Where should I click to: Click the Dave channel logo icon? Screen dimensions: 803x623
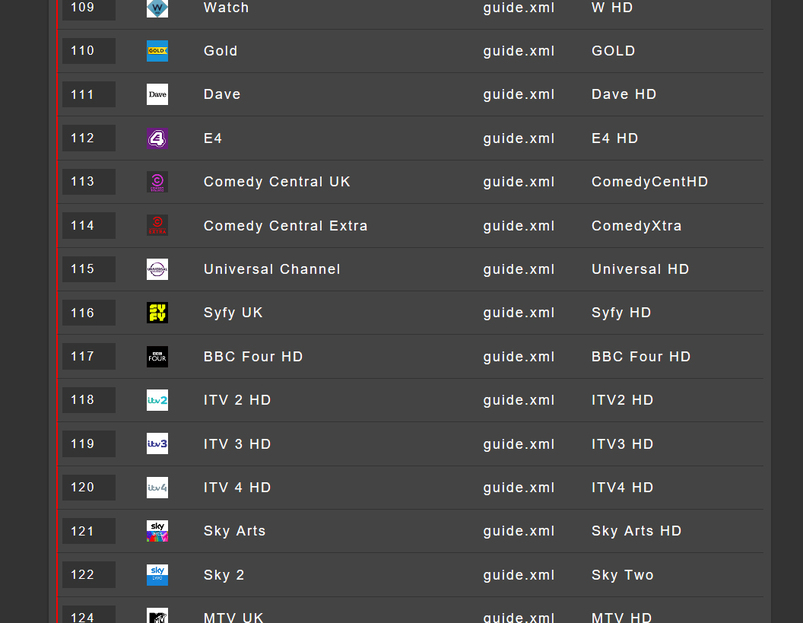[157, 94]
